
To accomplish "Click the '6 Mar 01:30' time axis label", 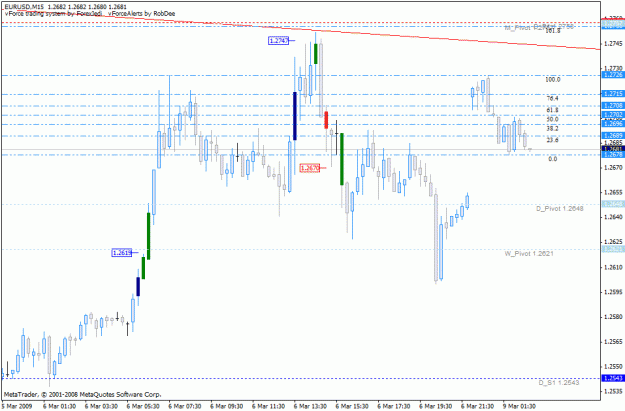I will click(x=59, y=406).
